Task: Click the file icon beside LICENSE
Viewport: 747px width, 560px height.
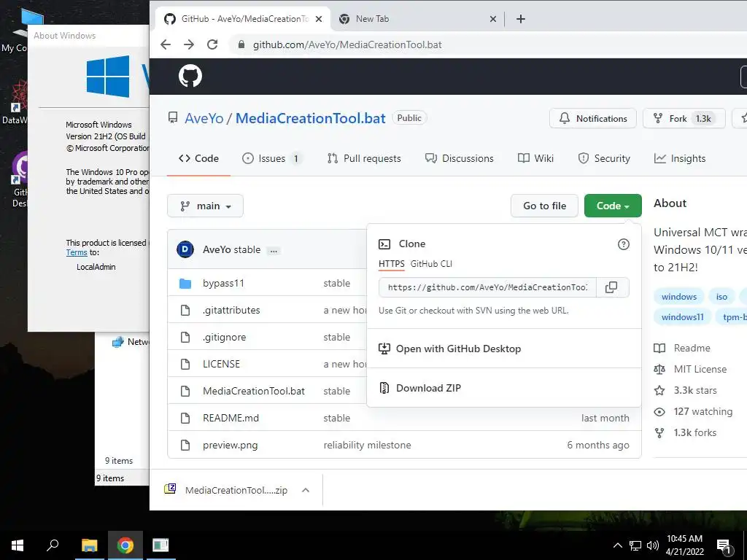Action: 185,365
